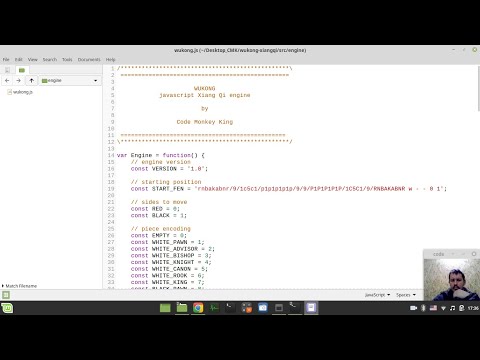Click on the START_FEN string in editor

[x=320, y=189]
